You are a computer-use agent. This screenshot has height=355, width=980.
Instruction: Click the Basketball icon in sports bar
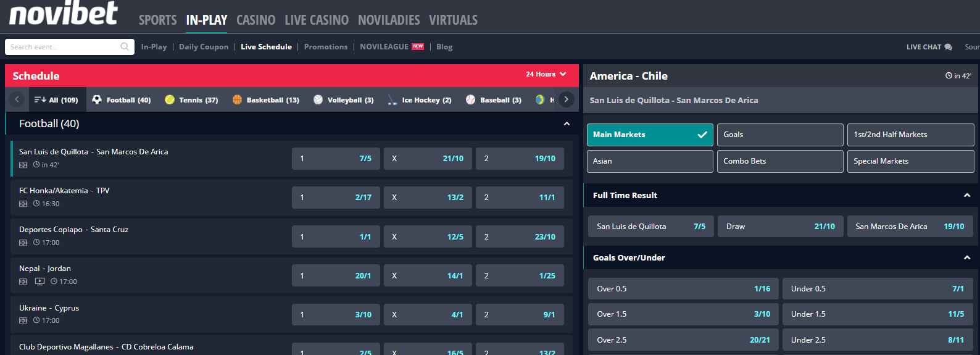[237, 99]
